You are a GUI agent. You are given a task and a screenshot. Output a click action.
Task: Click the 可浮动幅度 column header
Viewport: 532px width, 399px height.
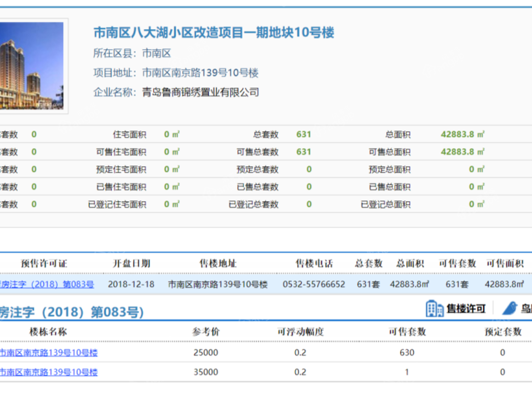point(301,332)
